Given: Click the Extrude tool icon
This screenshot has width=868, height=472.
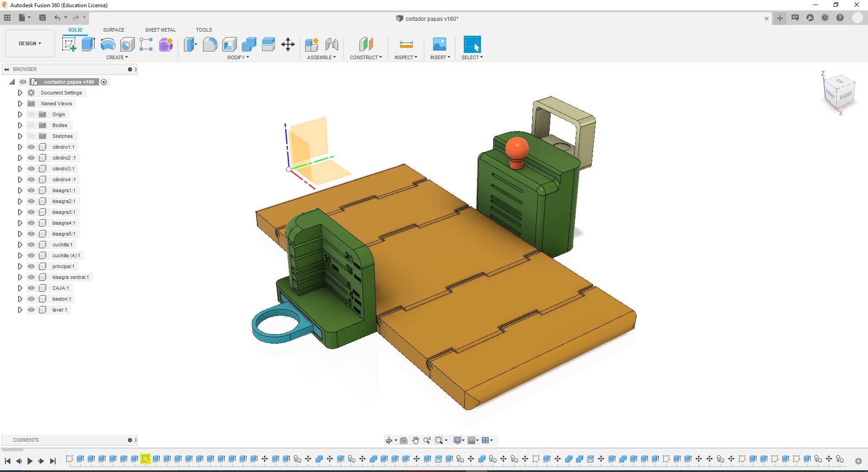Looking at the screenshot, I should click(88, 44).
